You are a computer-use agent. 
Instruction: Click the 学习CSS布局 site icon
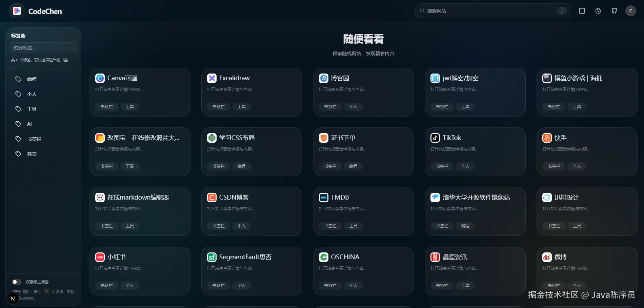212,138
